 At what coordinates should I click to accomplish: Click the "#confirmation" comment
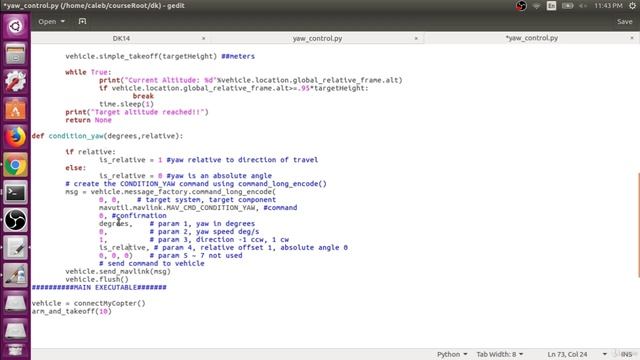click(139, 216)
